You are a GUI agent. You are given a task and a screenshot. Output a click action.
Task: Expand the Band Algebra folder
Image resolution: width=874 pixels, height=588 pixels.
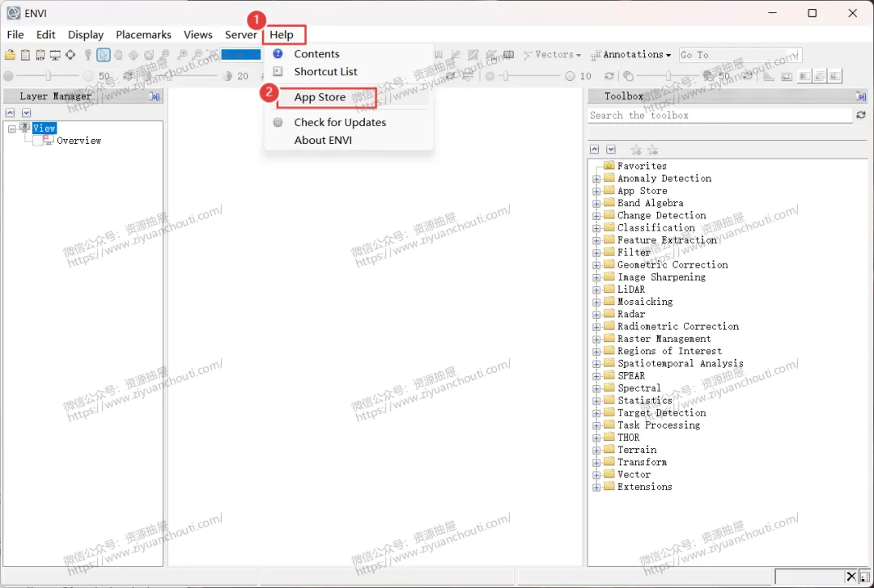596,204
